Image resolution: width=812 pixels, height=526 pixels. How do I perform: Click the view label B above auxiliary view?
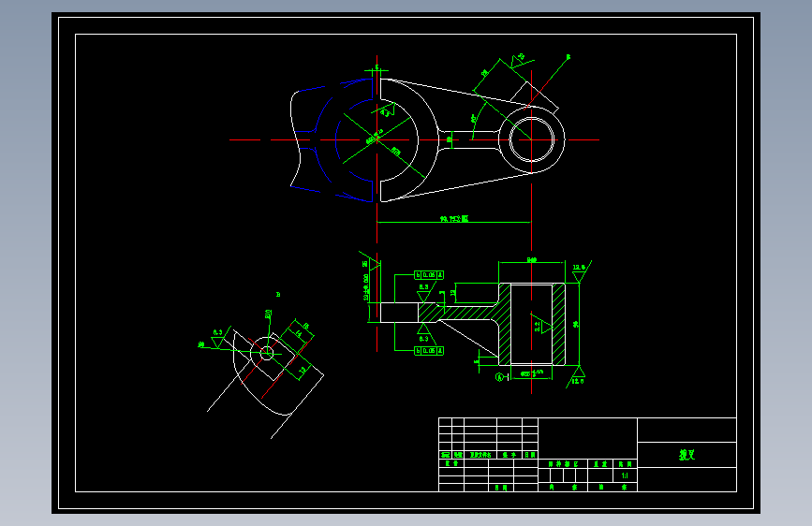click(x=278, y=295)
